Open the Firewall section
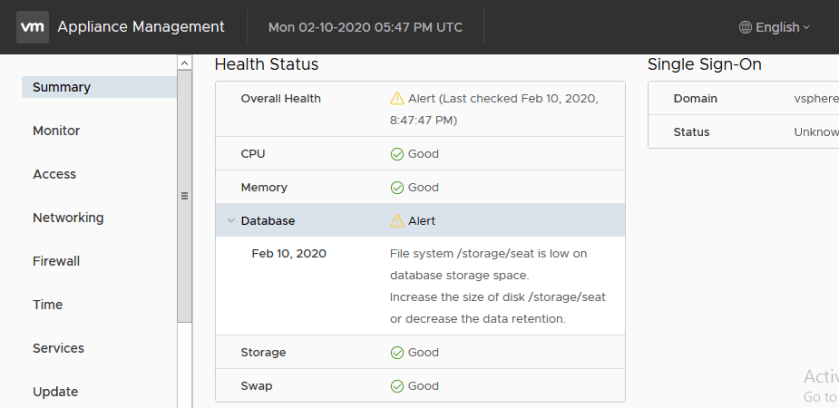 coord(57,261)
